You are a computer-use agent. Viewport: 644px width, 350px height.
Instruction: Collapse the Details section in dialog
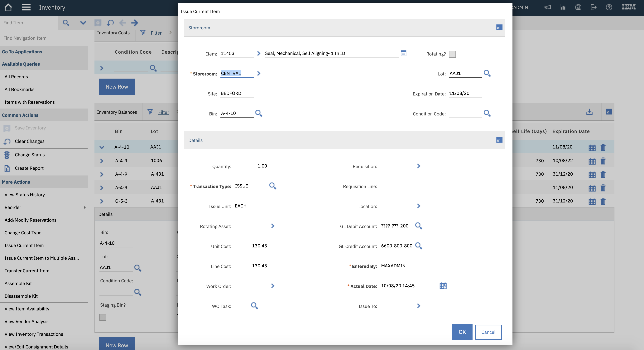point(499,140)
